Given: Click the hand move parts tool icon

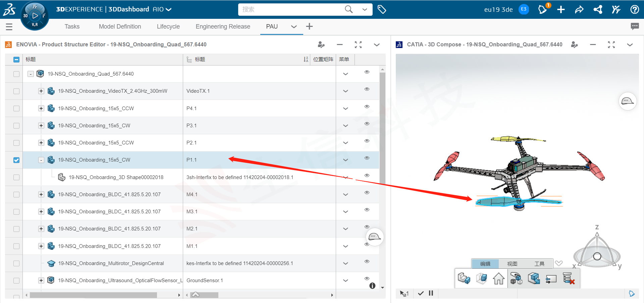Looking at the screenshot, I should pyautogui.click(x=516, y=278).
